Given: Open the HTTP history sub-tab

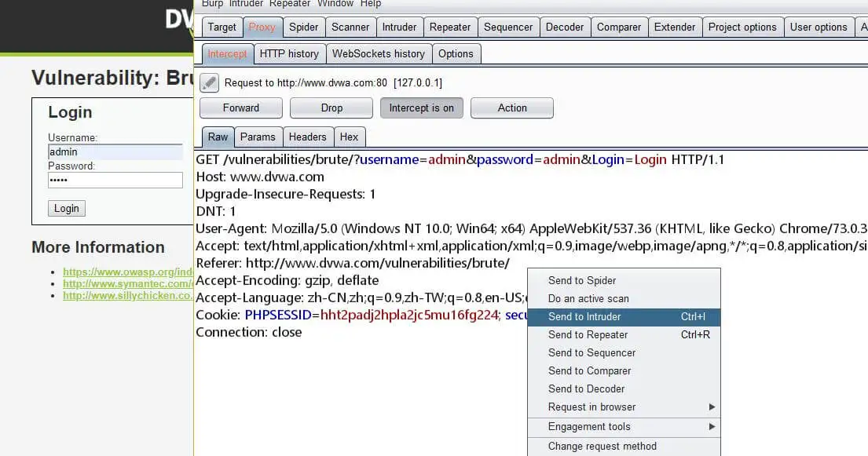Looking at the screenshot, I should [x=290, y=53].
